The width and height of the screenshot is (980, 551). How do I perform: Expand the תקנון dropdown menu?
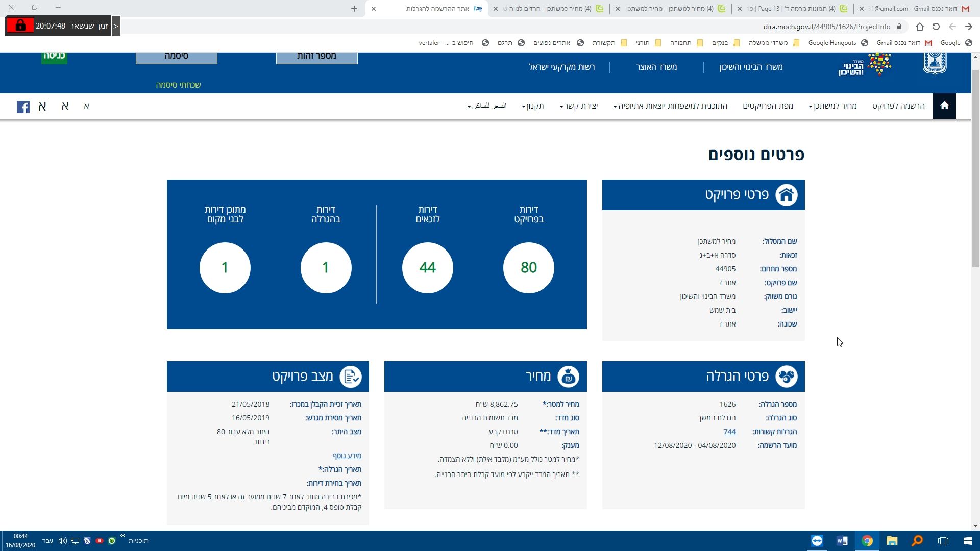click(534, 106)
